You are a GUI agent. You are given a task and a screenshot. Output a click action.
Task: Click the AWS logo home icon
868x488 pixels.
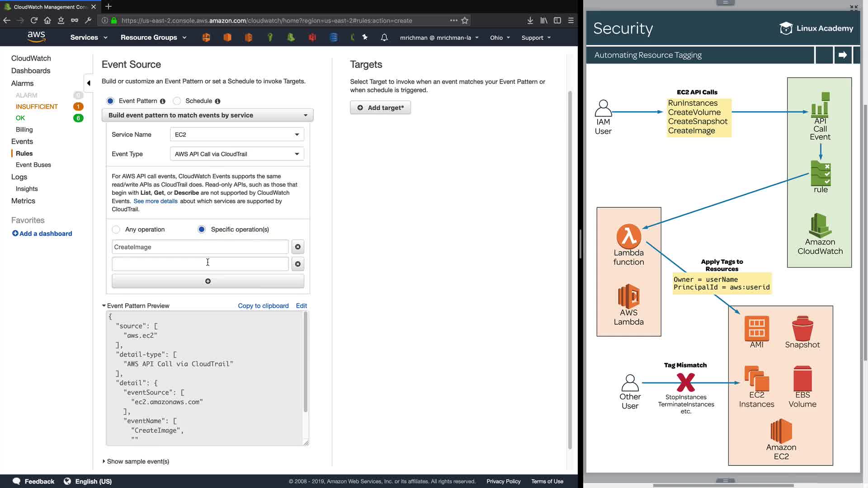click(36, 37)
